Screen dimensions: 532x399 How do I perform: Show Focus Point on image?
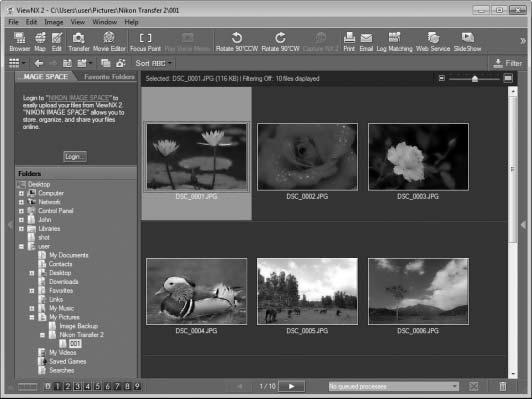(x=145, y=42)
